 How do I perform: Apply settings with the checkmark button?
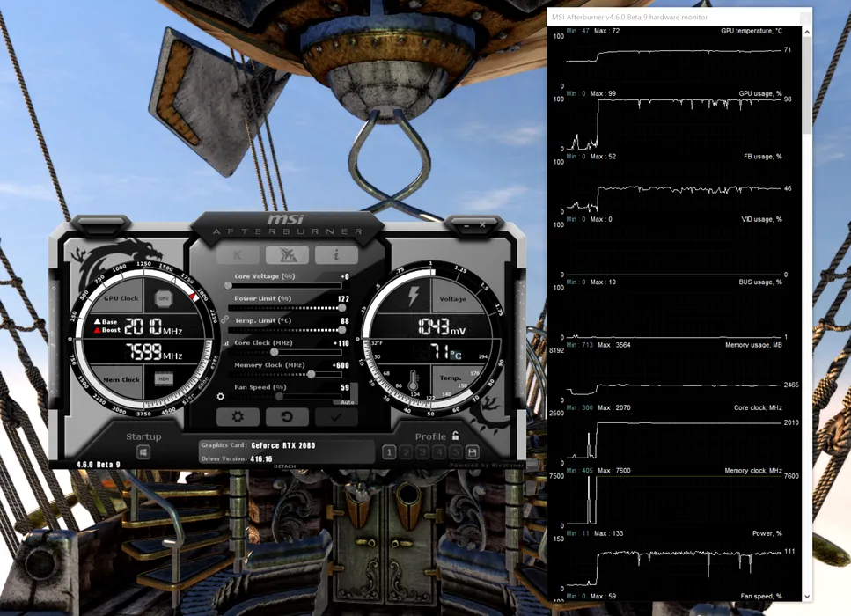point(336,417)
